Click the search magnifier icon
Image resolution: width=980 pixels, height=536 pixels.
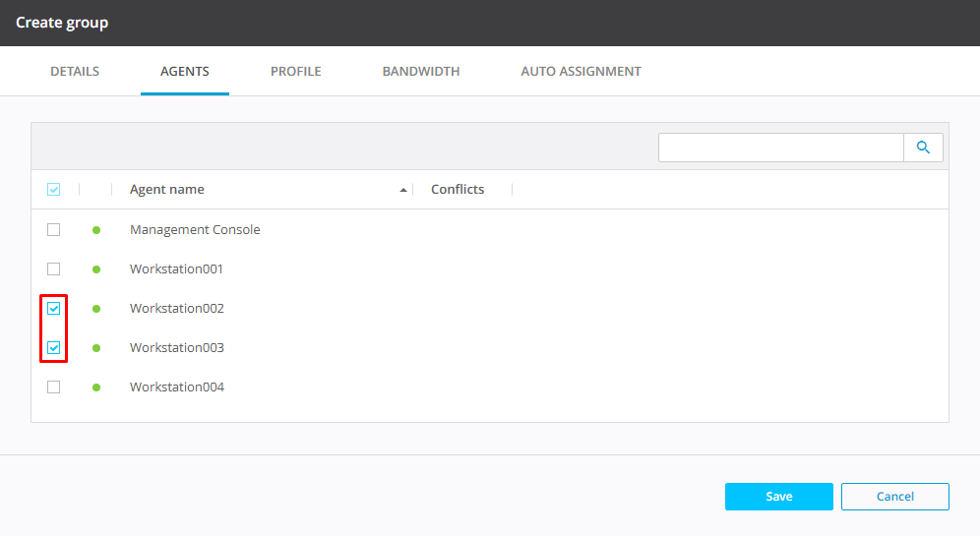pos(923,148)
